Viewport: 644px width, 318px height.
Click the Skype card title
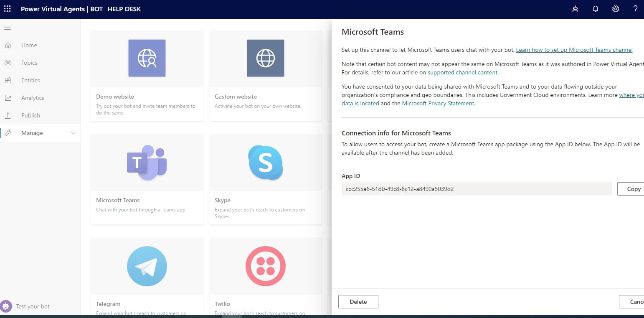223,200
